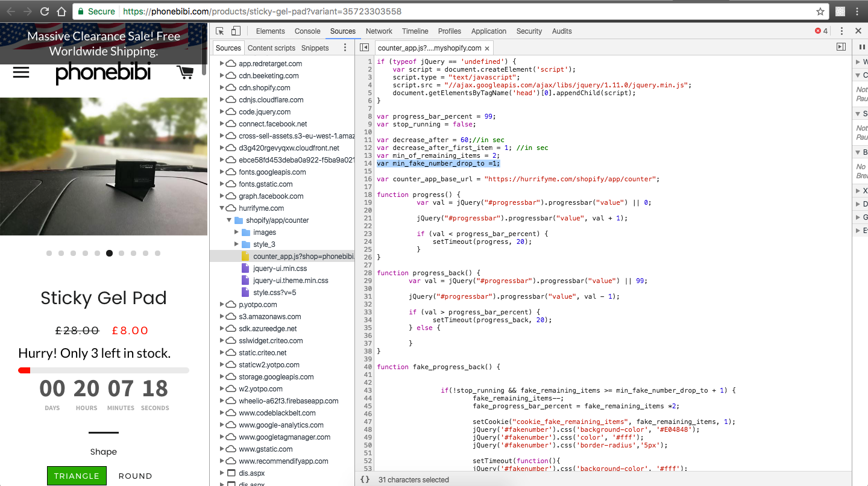Activate the inspect element picker icon
Viewport: 868px width, 486px height.
pos(220,31)
